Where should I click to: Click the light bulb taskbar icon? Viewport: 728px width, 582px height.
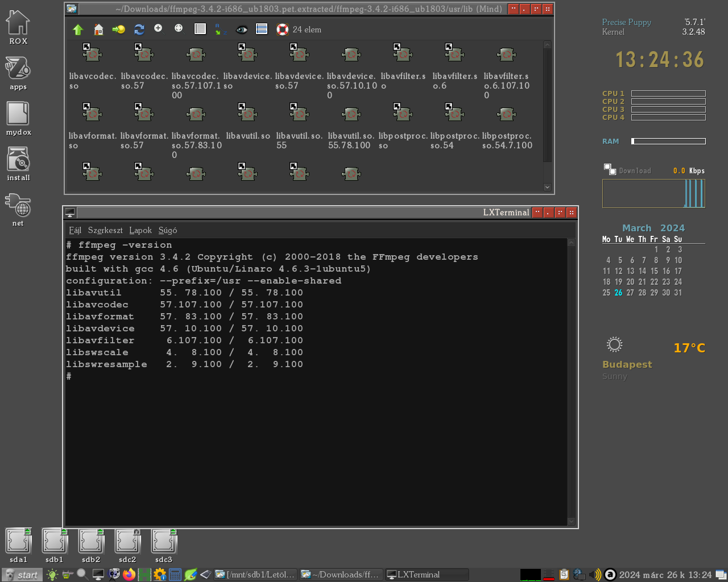point(52,575)
